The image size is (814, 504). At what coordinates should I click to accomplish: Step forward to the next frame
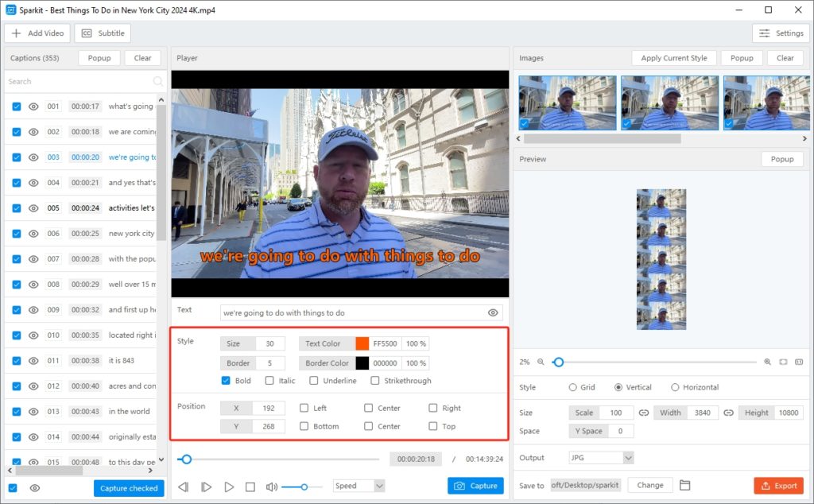point(206,487)
